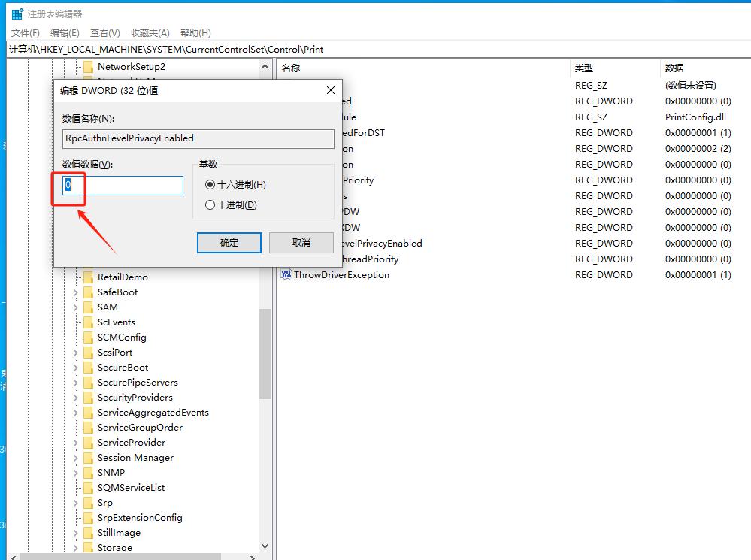This screenshot has width=751, height=560.
Task: Click the DWORD icon beside ThrowDriverException
Action: pyautogui.click(x=286, y=274)
